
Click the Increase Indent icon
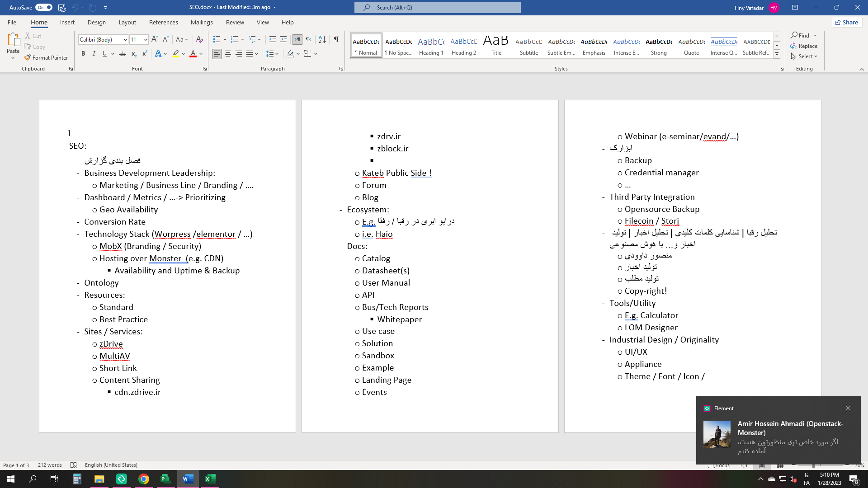click(x=283, y=39)
